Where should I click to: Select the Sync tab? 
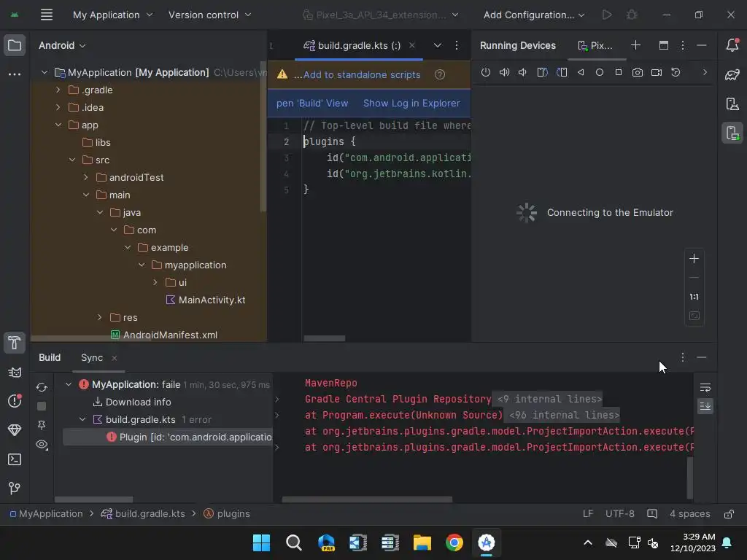pos(92,357)
